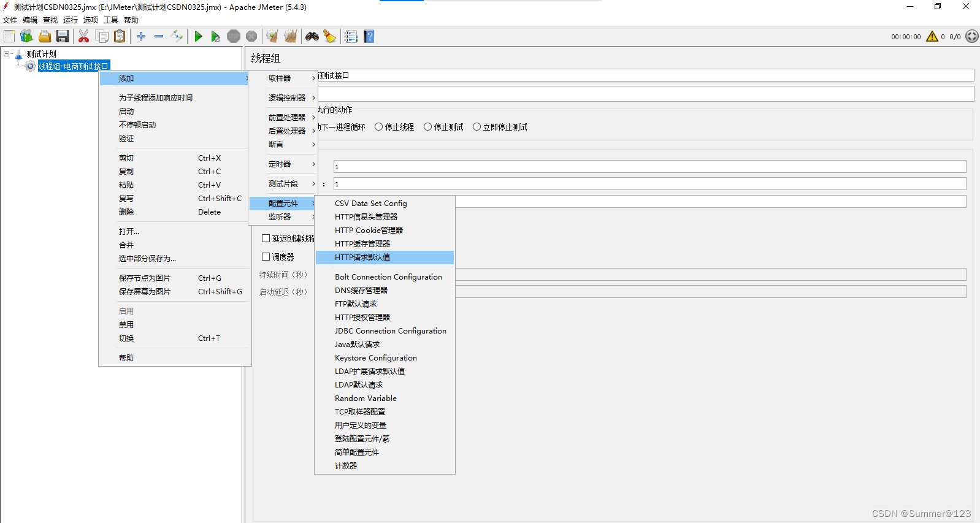Expand the 监听器 submenu
The width and height of the screenshot is (980, 523).
[x=283, y=216]
